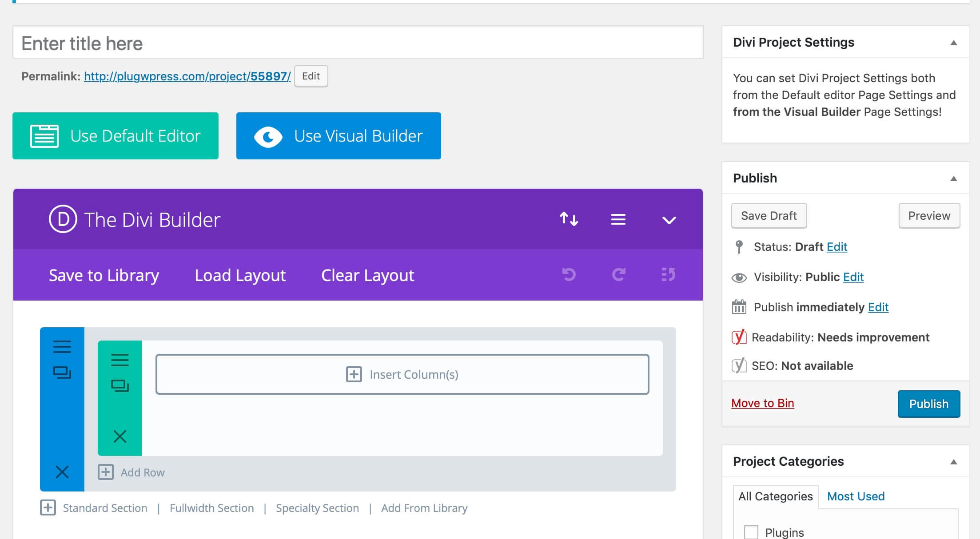
Task: Click the Yoast SEO icon
Action: 739,365
